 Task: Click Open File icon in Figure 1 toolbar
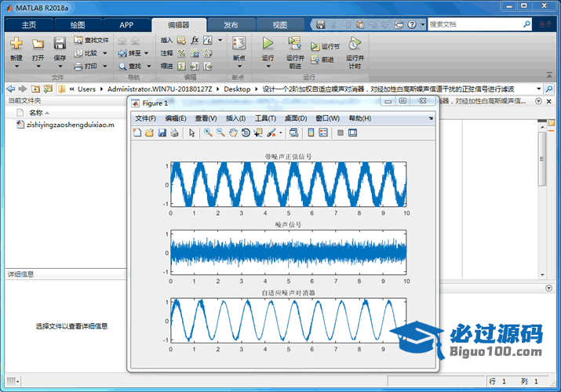150,133
